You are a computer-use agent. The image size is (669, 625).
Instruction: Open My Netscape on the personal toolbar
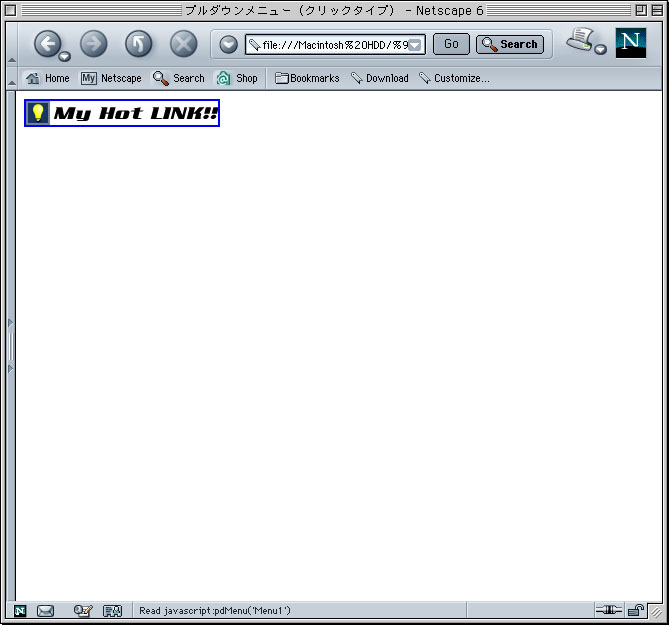(111, 78)
